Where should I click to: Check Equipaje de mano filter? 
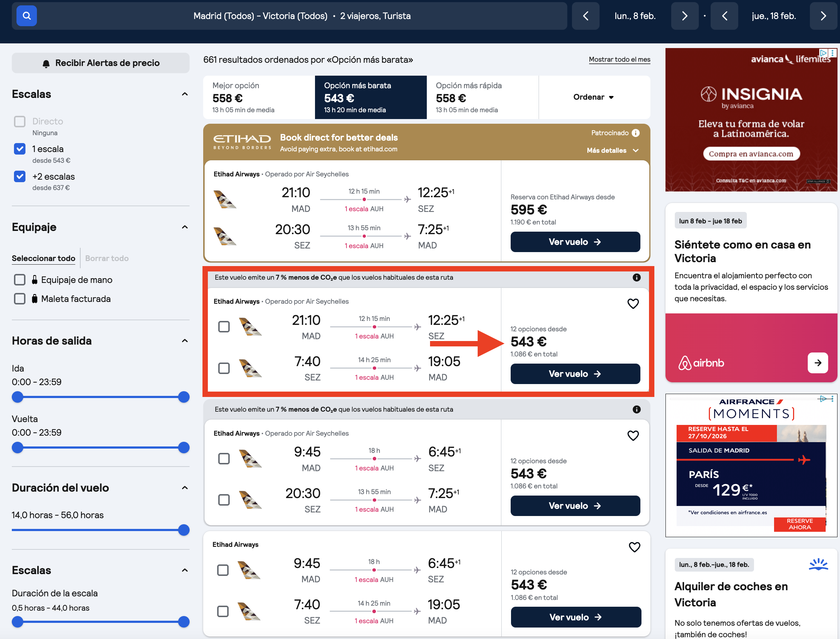pos(20,280)
